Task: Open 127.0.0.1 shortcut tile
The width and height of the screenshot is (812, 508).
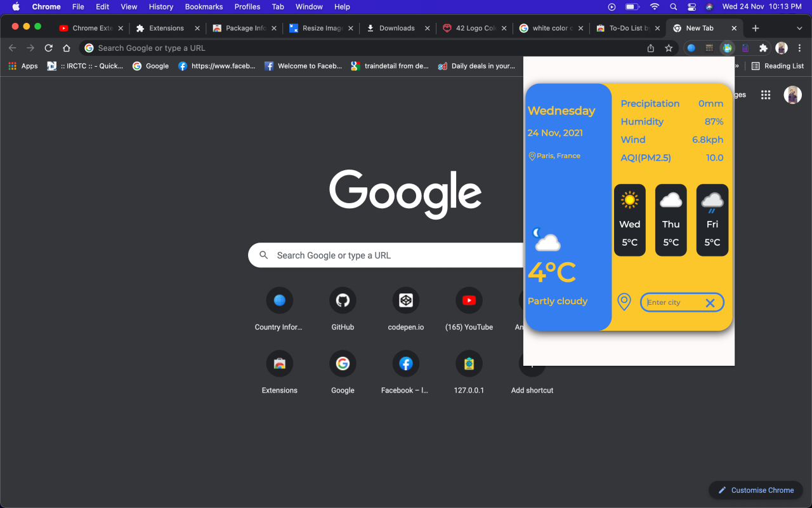Action: [469, 372]
